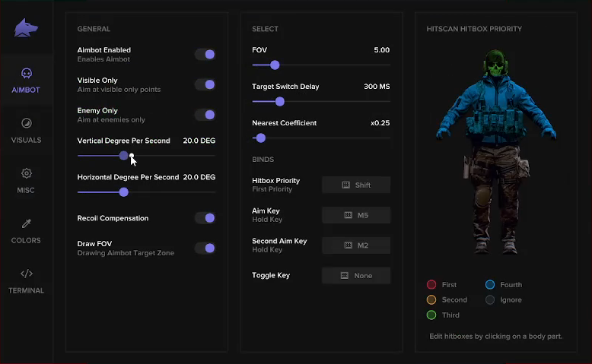This screenshot has width=592, height=364.
Task: Click the wolf logo icon
Action: [26, 28]
